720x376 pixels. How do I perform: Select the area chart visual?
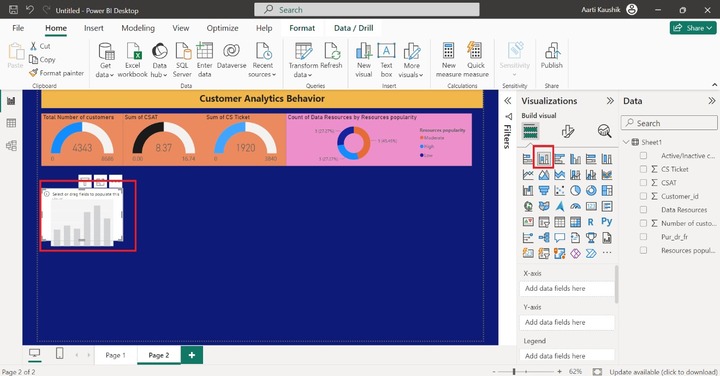tap(544, 175)
